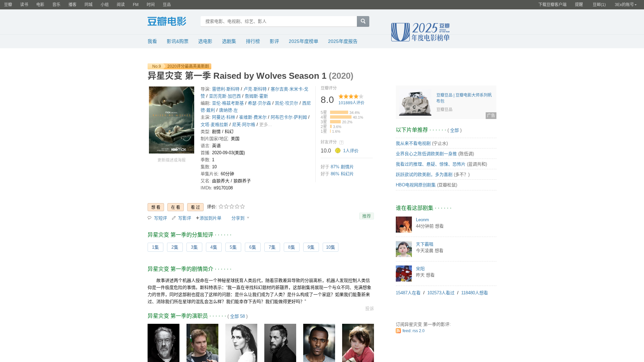Open 小组 in the top bar
Image resolution: width=644 pixels, height=362 pixels.
[x=105, y=5]
